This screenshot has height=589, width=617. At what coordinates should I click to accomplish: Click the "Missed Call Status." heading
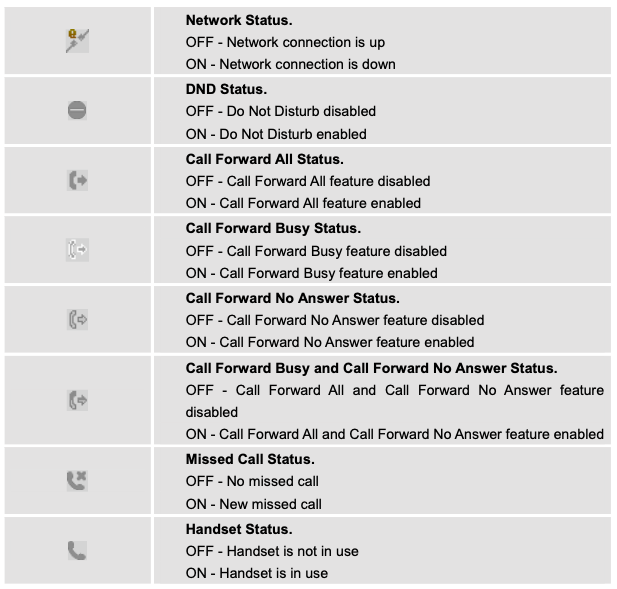(x=250, y=459)
